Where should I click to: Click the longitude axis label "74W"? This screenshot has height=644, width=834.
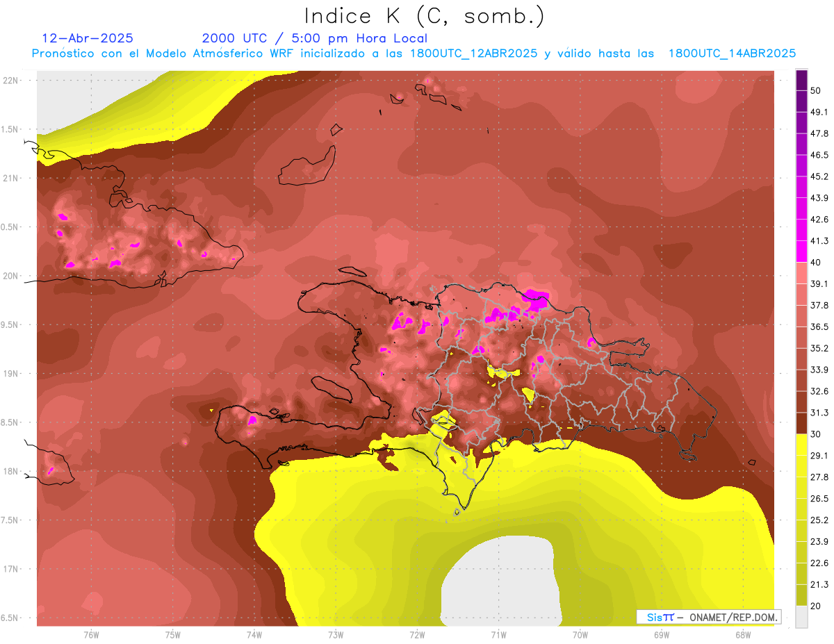(254, 635)
